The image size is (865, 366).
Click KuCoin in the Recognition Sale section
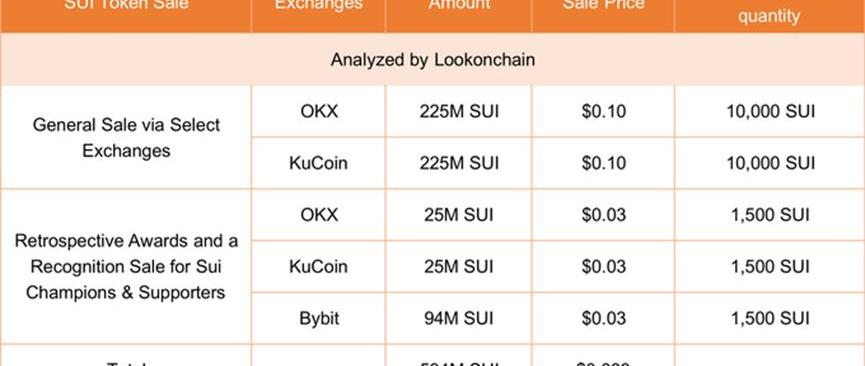[x=318, y=267]
